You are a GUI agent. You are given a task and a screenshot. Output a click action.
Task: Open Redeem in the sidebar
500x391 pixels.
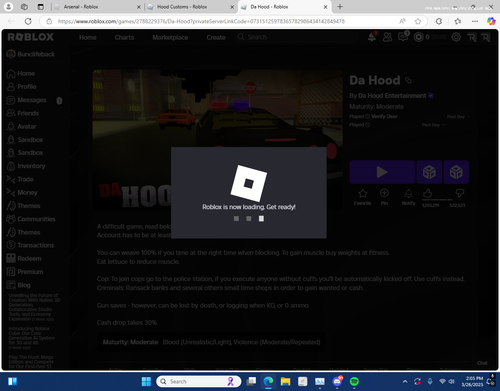coord(24,258)
